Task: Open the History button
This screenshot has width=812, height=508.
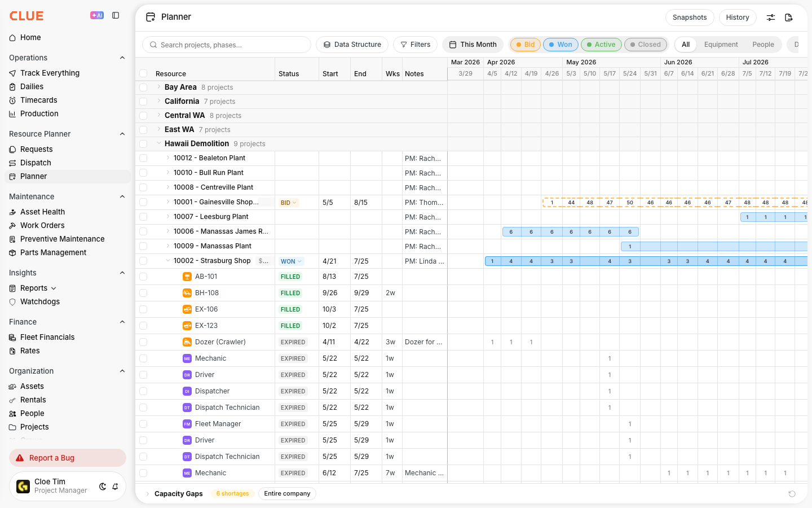Action: 738,17
